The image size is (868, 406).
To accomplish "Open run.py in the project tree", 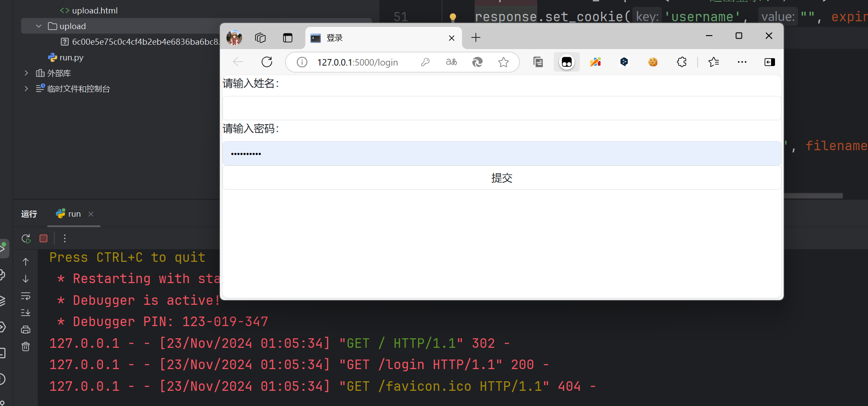I will click(71, 57).
